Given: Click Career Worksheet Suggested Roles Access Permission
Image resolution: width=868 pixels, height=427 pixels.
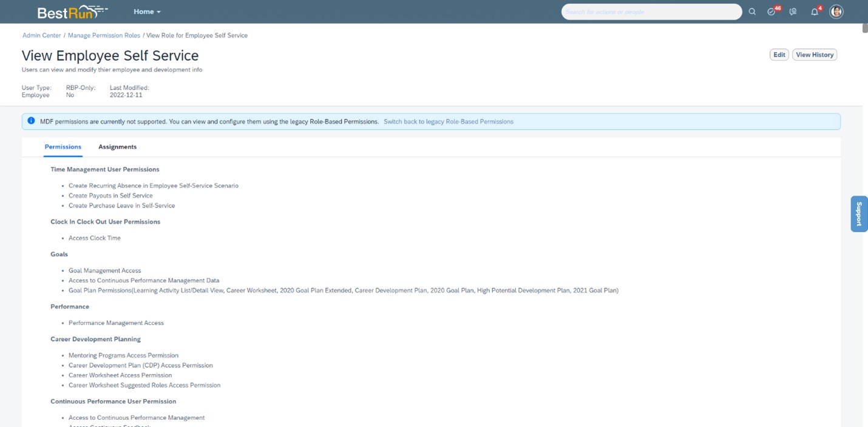Looking at the screenshot, I should (144, 385).
